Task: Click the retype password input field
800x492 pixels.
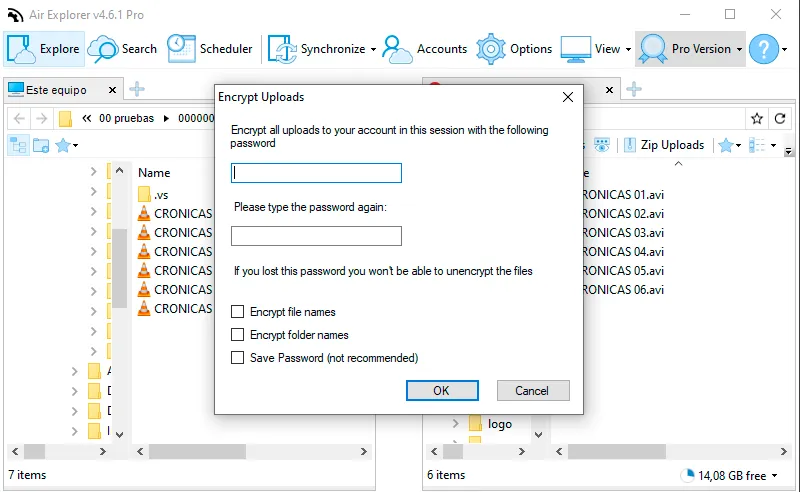Action: [316, 236]
